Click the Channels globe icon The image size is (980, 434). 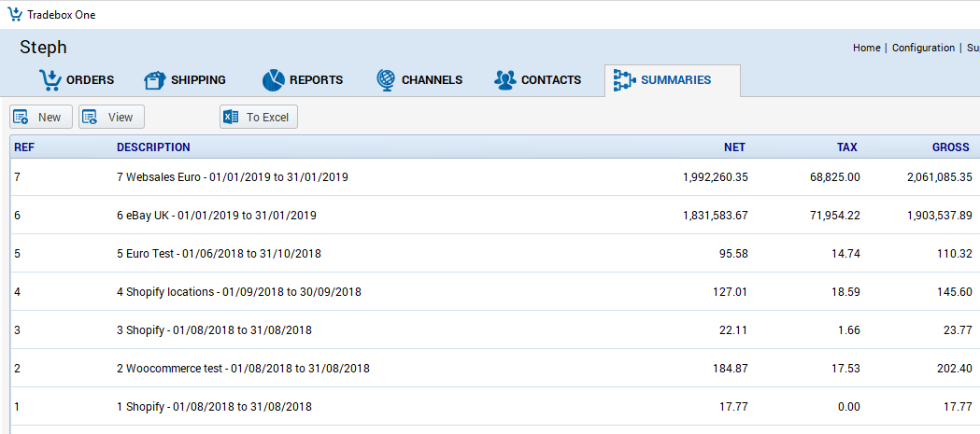(386, 80)
